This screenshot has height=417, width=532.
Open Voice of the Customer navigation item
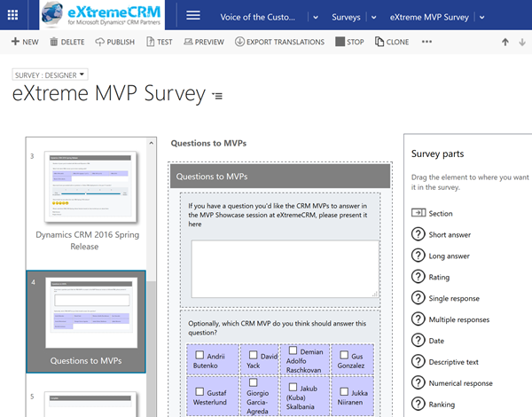coord(257,17)
